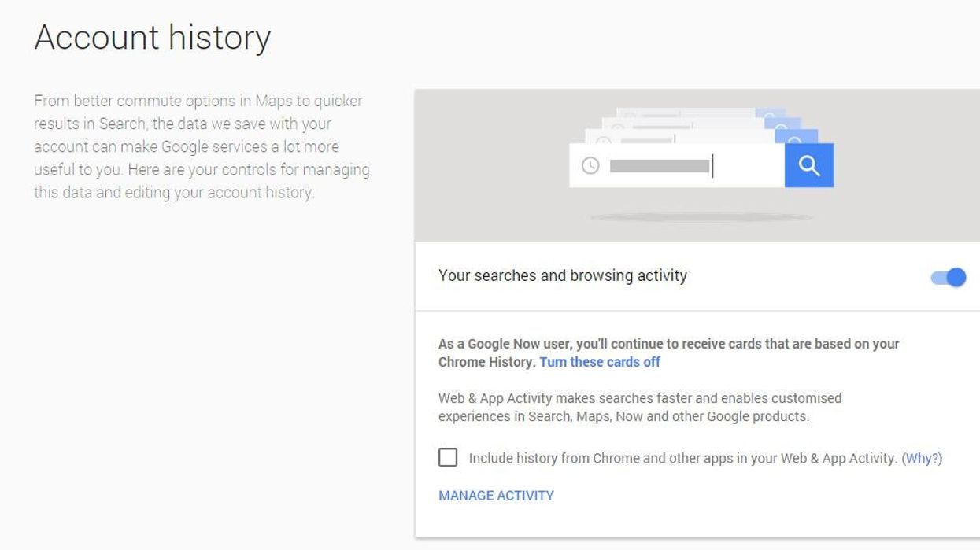
Task: Toggle the searches and browsing activity switch
Action: (949, 277)
